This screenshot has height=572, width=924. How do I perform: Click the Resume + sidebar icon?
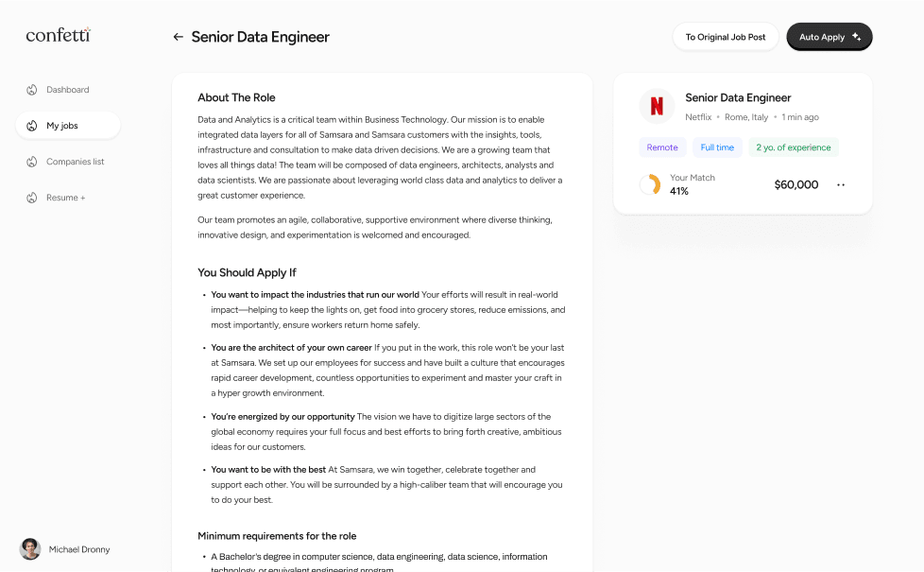(31, 198)
